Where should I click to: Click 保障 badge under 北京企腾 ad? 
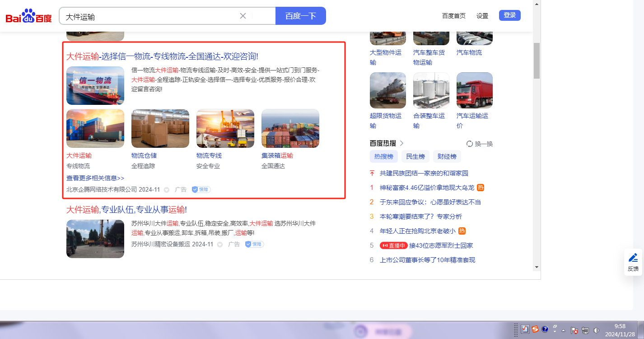pyautogui.click(x=201, y=189)
